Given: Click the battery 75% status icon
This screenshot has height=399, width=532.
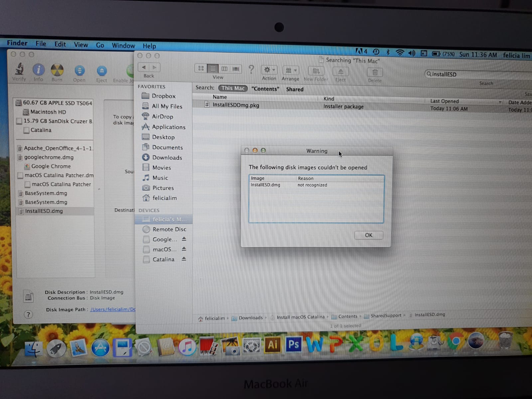Looking at the screenshot, I should 443,54.
